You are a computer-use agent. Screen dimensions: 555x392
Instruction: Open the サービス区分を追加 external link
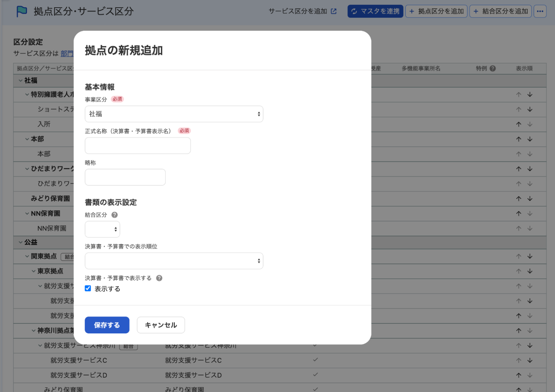click(302, 11)
